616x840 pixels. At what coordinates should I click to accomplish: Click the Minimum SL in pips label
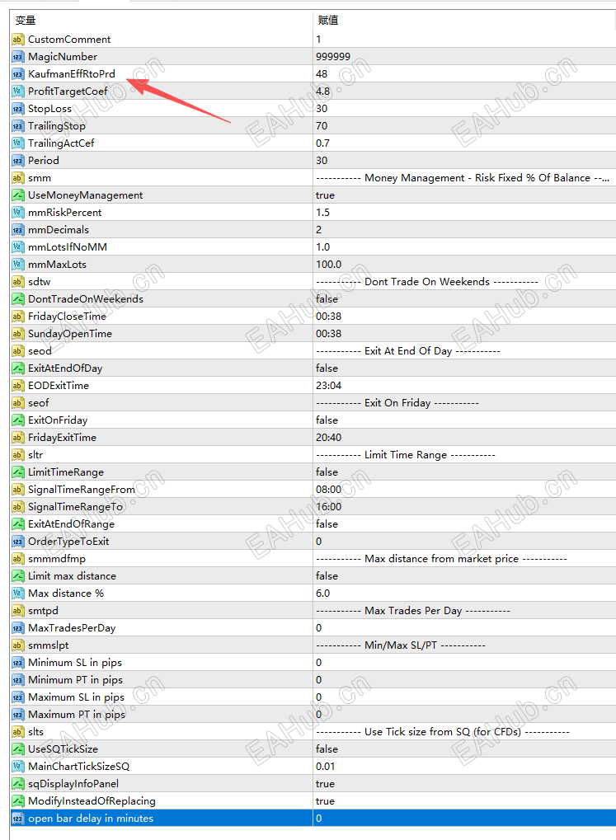[75, 663]
